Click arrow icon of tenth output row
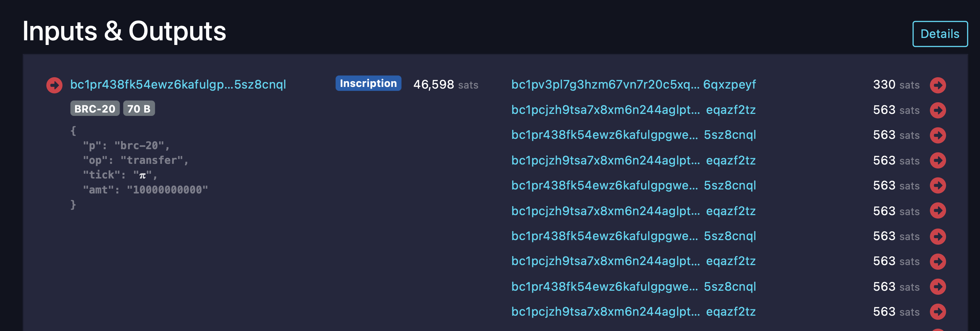Screen dimensions: 980x331 tap(938, 312)
